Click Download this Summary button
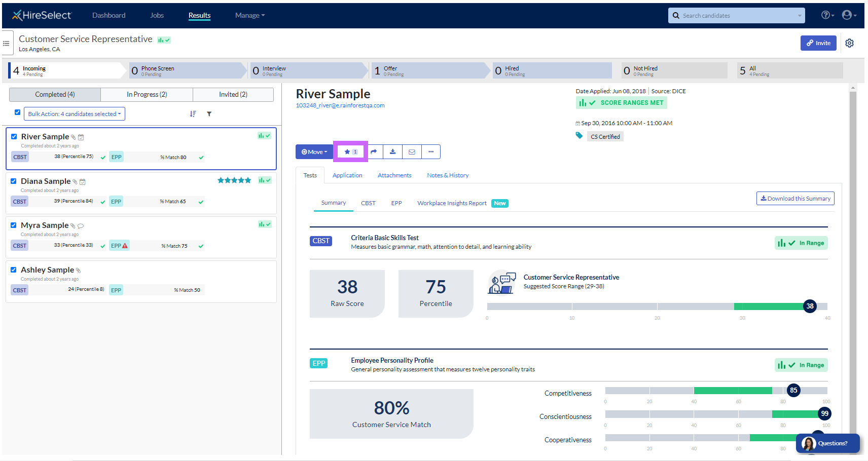Viewport: 868px width, 461px height. point(795,199)
